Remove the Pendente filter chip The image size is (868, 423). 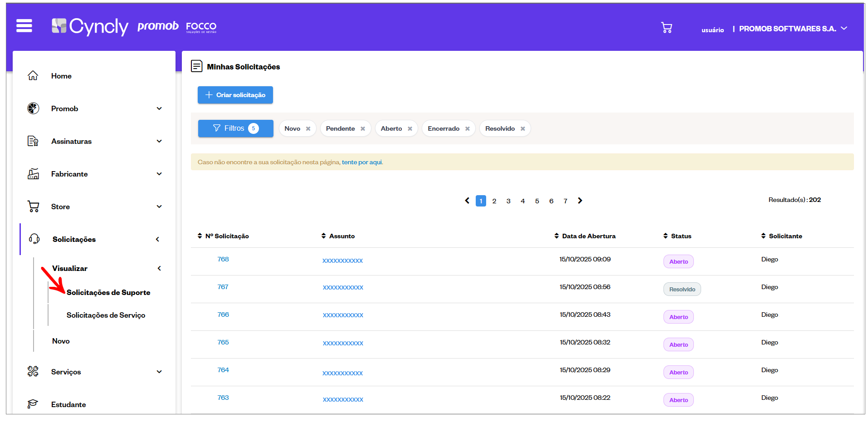pos(363,129)
